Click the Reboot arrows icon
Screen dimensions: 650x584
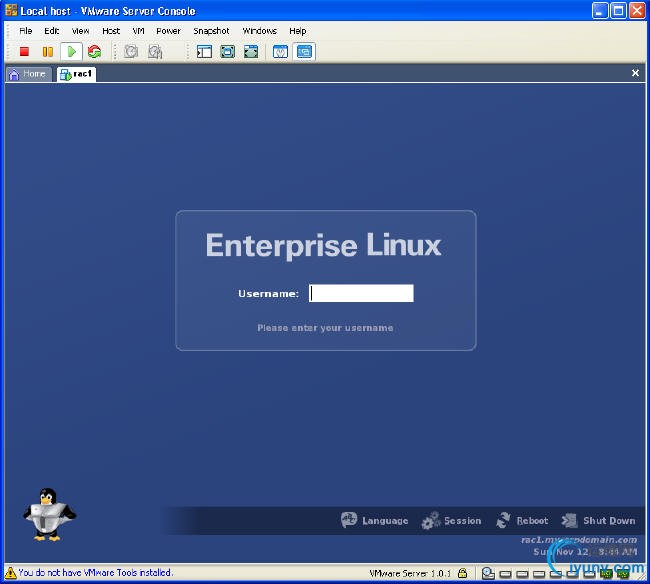point(503,520)
